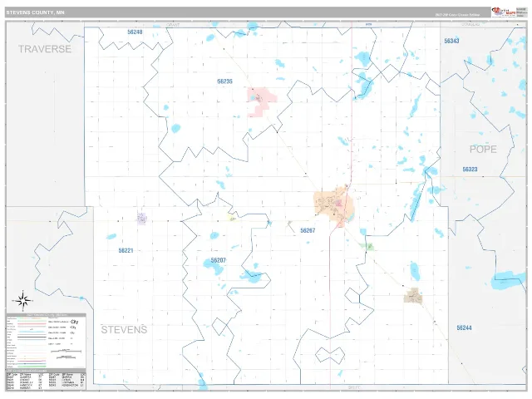Viewport: 532px width, 399px height.
Task: Click the small purple shaded town area
Action: click(141, 219)
